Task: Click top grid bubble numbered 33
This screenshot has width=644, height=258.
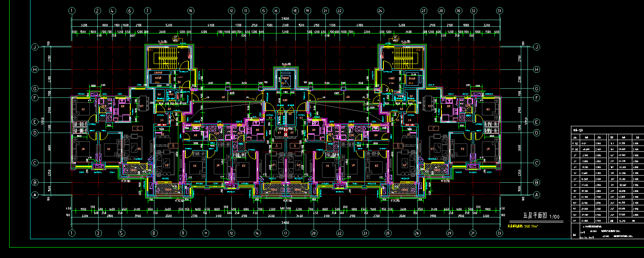Action: 499,10
